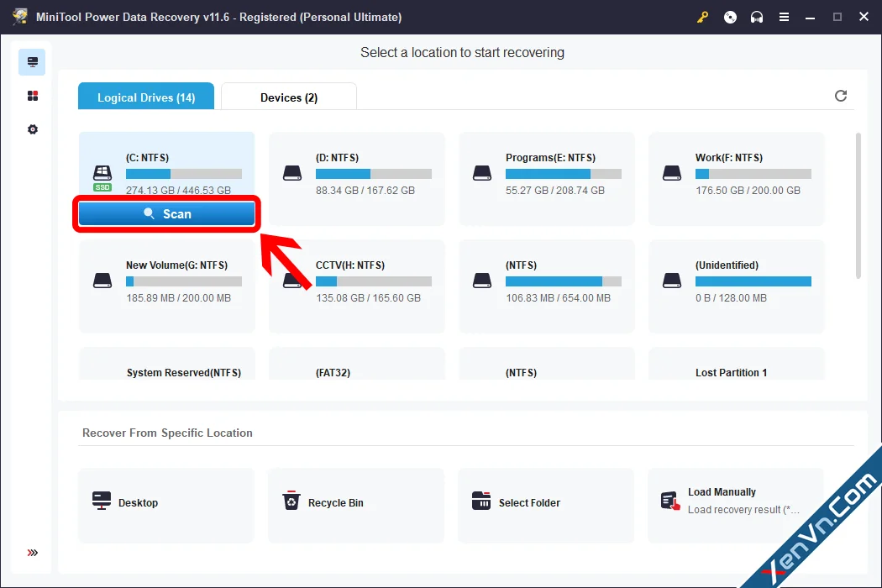Click the 55.27 GB / 208.74 GB text
The width and height of the screenshot is (882, 588).
[x=555, y=190]
